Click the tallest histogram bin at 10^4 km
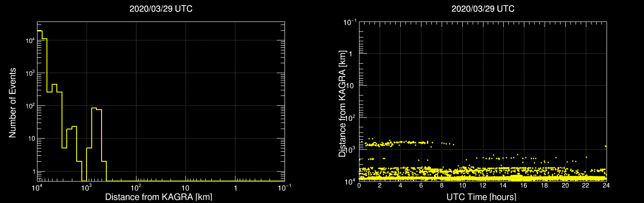This screenshot has width=644, height=203. [x=40, y=105]
